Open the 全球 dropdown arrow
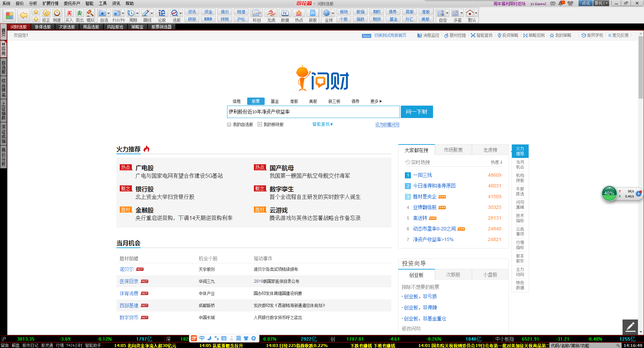 point(333,13)
